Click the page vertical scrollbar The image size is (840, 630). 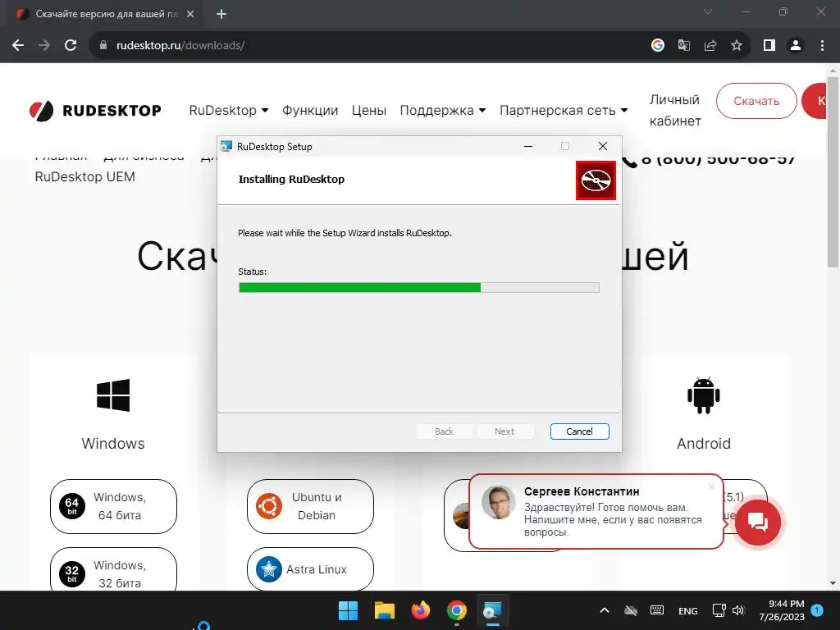point(833,171)
